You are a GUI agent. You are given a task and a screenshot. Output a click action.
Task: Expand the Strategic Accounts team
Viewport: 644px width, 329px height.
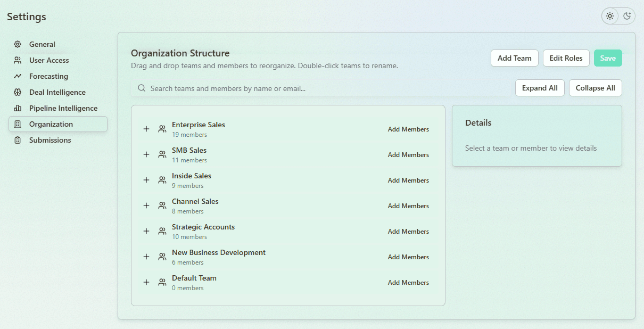146,231
